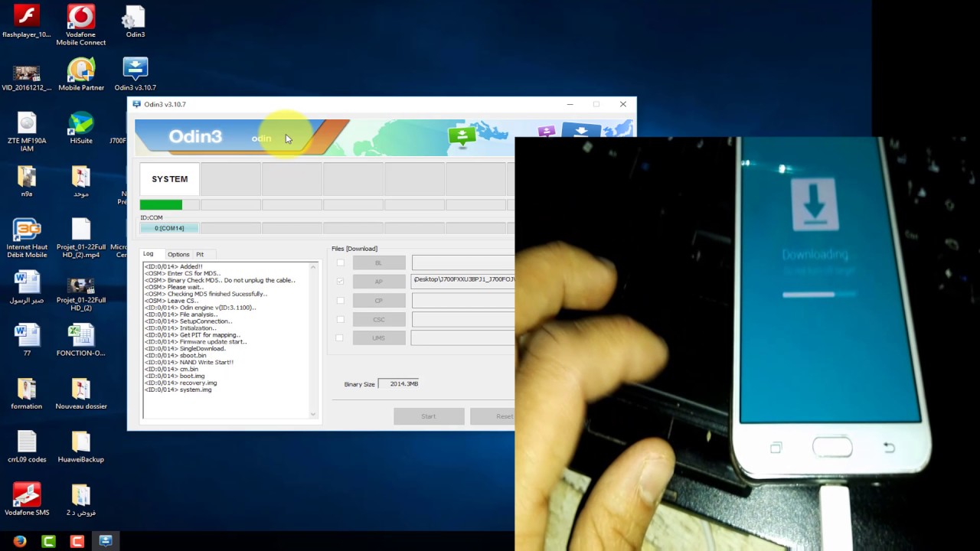Open Internet Haut Débit Mobile shortcut
This screenshot has height=551, width=980.
click(x=27, y=238)
